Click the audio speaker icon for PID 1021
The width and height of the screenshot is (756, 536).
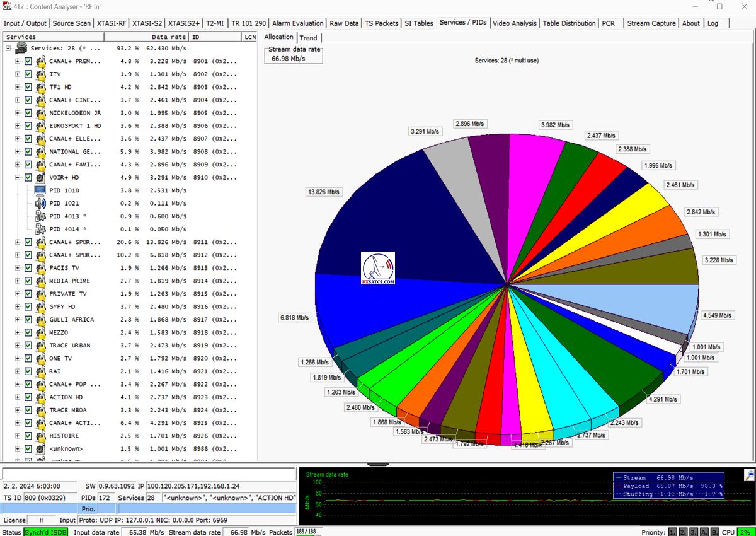point(40,203)
